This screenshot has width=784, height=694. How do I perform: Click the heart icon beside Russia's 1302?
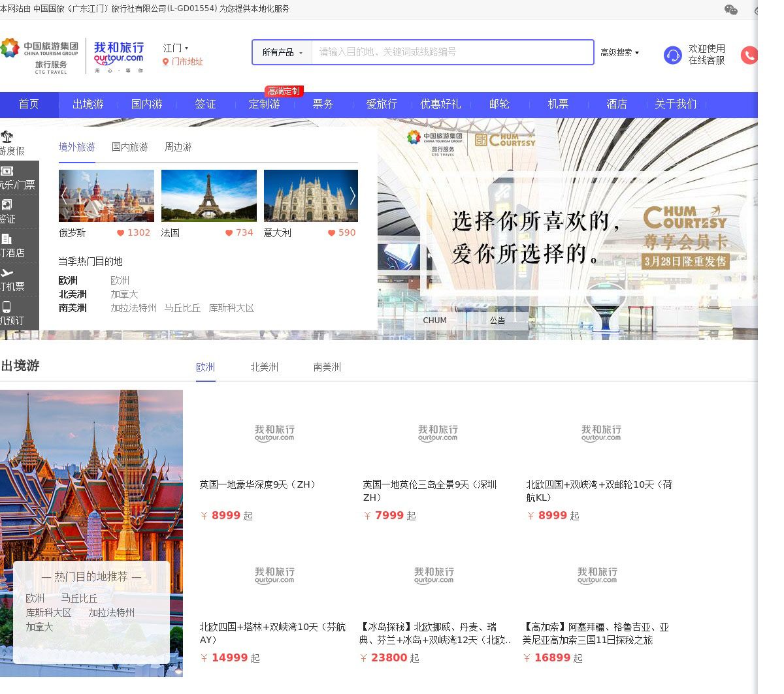pos(120,233)
